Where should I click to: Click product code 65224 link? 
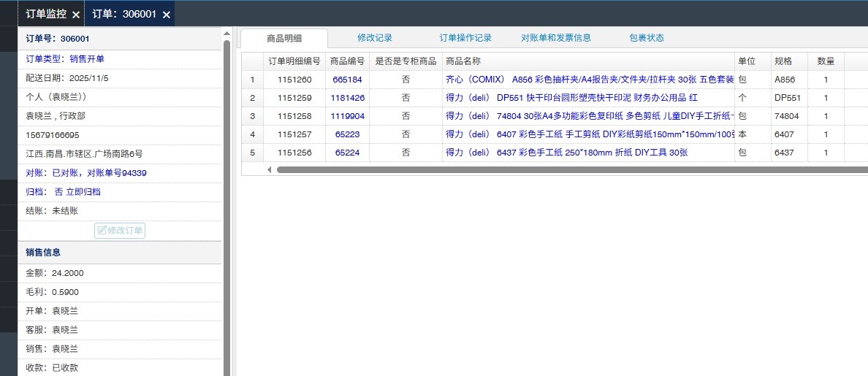point(347,153)
